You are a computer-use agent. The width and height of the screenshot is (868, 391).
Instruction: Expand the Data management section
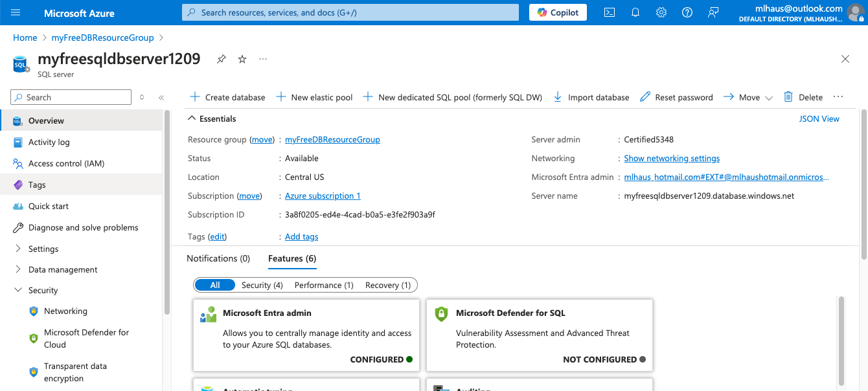[81, 269]
